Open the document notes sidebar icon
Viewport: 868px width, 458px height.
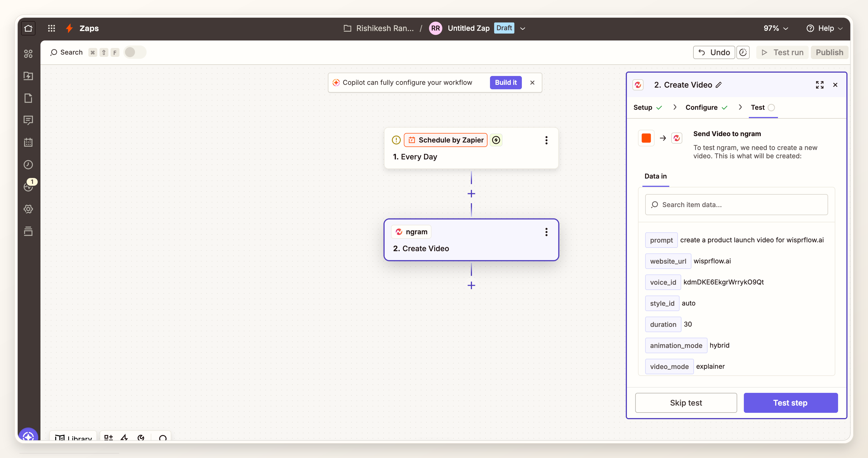point(28,98)
